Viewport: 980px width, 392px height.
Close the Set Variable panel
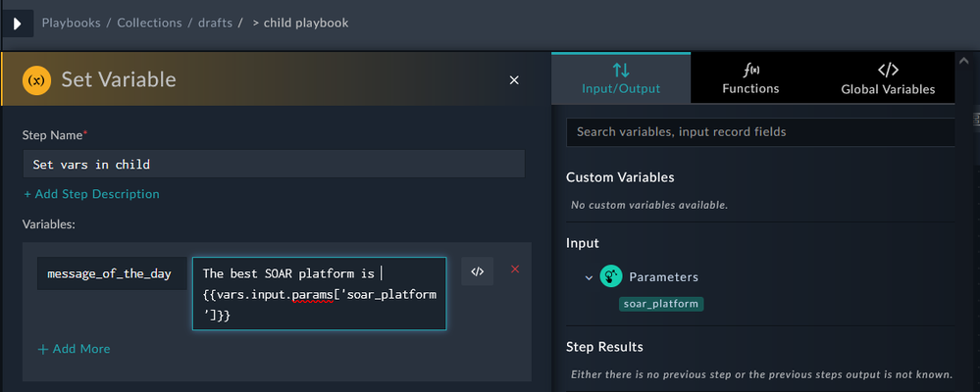(514, 79)
